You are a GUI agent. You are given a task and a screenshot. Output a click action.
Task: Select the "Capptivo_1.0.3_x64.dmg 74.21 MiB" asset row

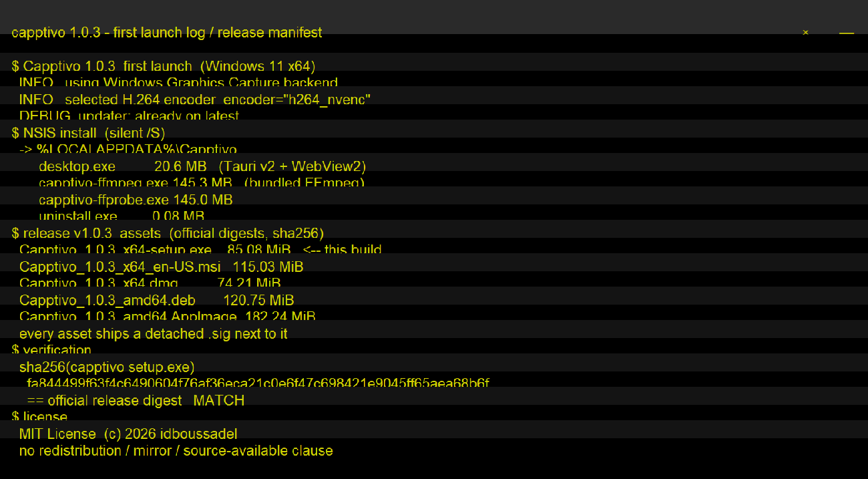150,283
